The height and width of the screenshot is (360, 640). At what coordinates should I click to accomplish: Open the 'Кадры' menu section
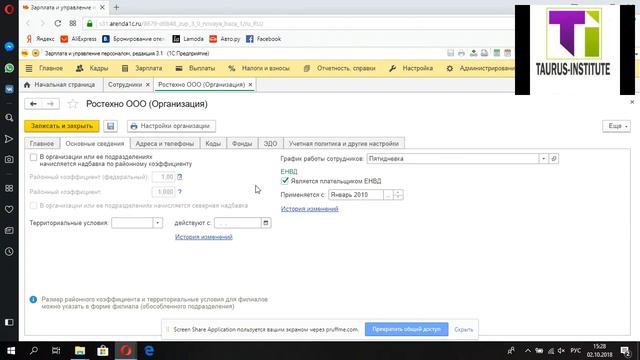(92, 69)
